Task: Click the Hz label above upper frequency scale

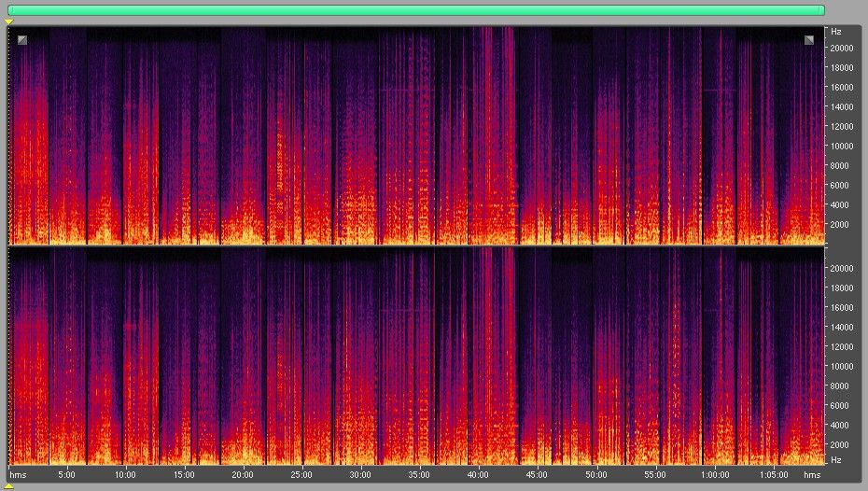Action: (x=836, y=32)
